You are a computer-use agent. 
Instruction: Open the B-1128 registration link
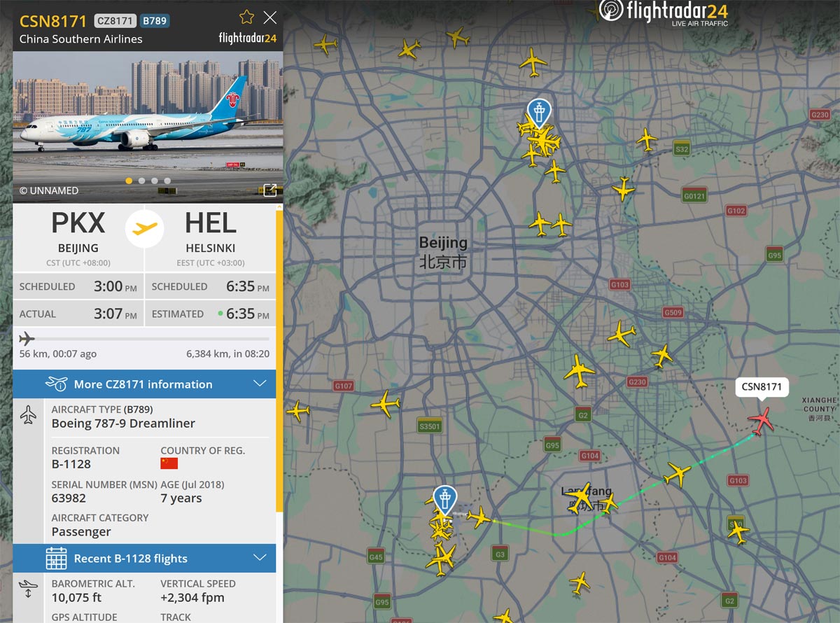tap(71, 463)
